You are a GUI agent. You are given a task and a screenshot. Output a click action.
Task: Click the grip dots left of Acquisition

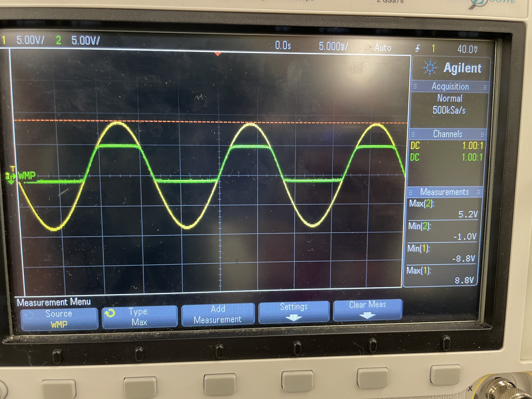415,87
